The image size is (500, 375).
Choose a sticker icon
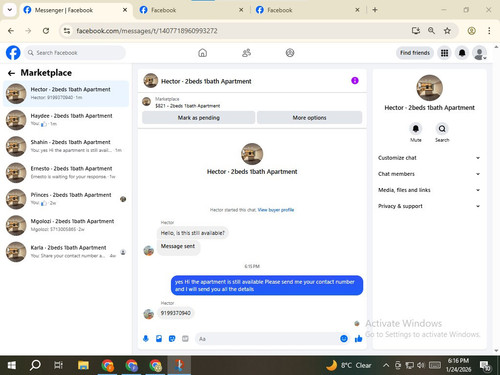coord(172,339)
